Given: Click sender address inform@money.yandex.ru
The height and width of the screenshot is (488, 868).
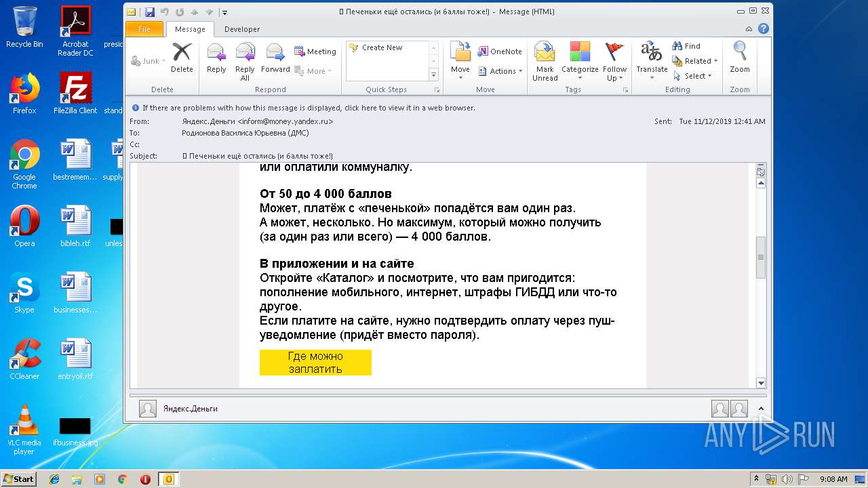Looking at the screenshot, I should click(x=285, y=121).
